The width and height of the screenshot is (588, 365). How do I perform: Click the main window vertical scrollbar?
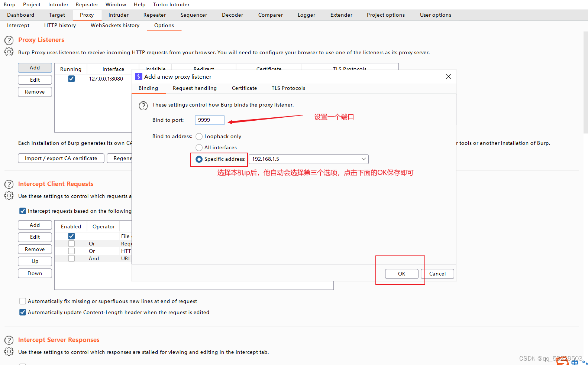(x=585, y=82)
